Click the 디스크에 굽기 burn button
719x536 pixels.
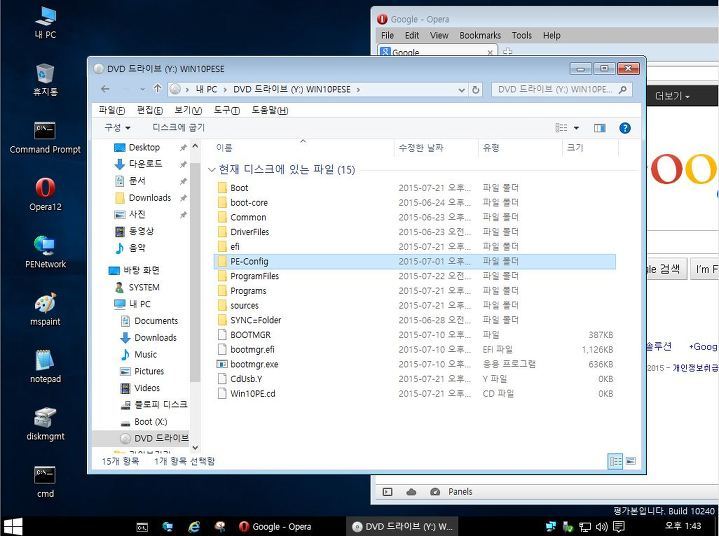pos(178,127)
